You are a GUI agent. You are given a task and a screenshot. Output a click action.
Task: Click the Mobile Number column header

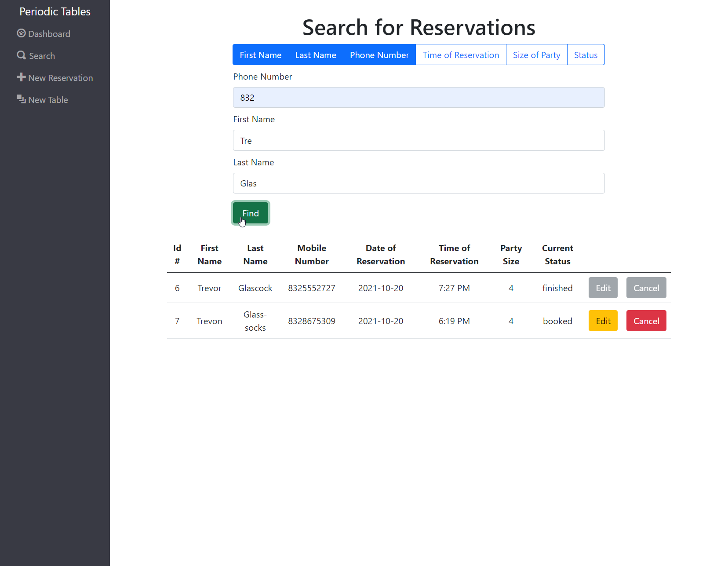click(312, 255)
